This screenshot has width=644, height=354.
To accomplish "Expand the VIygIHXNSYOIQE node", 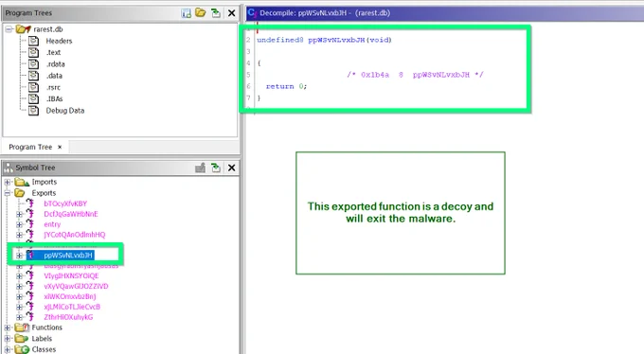I will point(19,276).
